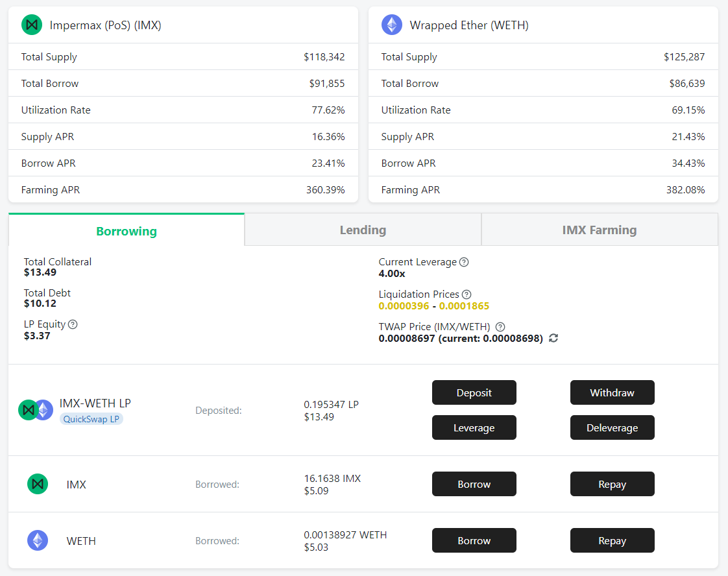
Task: Click the QuickSwap LP badge
Action: point(91,419)
